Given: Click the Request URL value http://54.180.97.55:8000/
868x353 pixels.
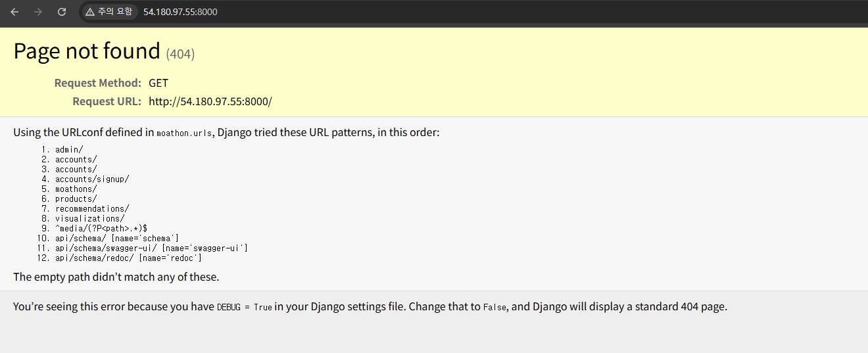Looking at the screenshot, I should [x=210, y=101].
